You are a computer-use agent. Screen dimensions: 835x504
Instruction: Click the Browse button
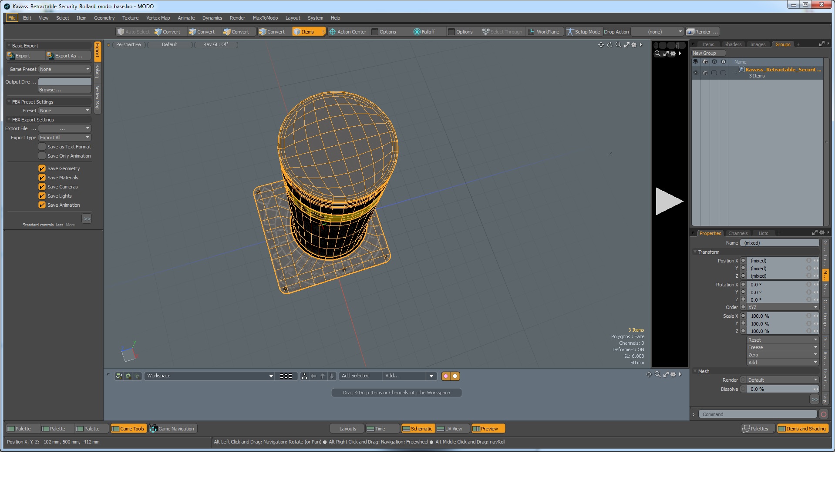[x=65, y=90]
